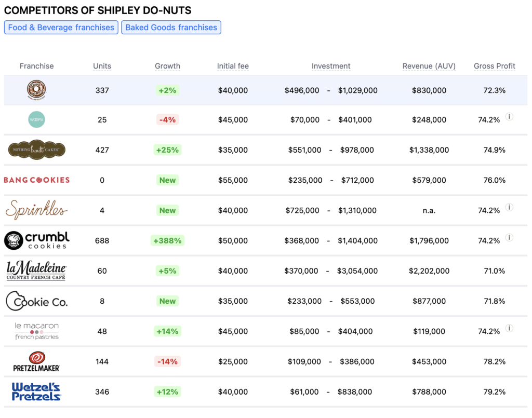Click gross profit 72.3%
The image size is (532, 418).
tap(495, 90)
